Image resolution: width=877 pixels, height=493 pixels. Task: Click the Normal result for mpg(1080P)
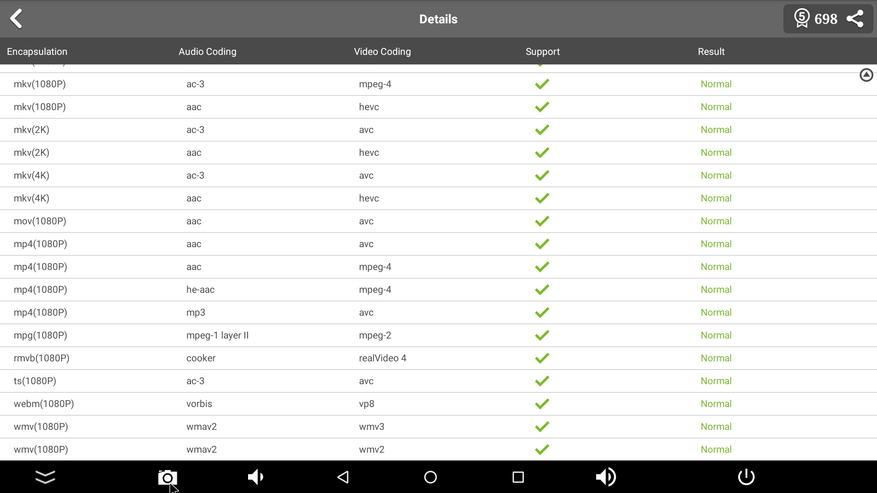click(x=716, y=335)
